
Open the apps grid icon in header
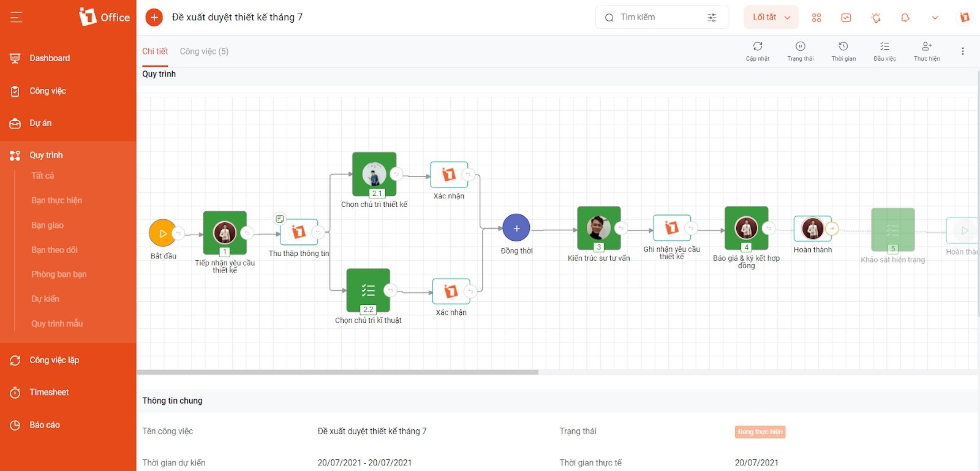(x=816, y=18)
